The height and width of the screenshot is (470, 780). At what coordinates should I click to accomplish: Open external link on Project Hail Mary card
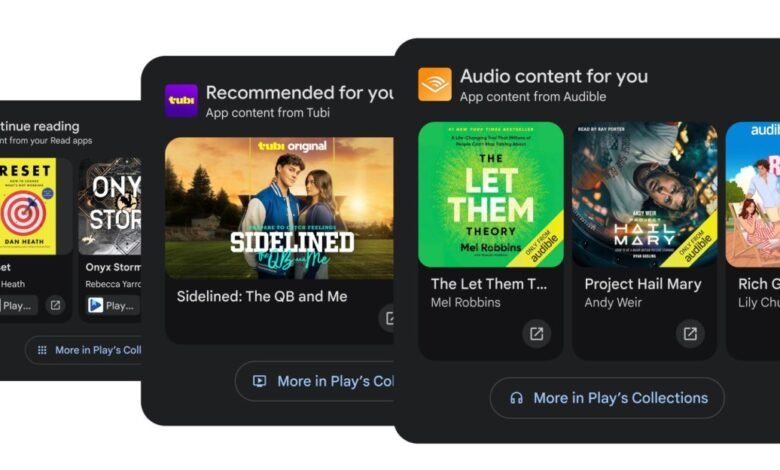[690, 333]
